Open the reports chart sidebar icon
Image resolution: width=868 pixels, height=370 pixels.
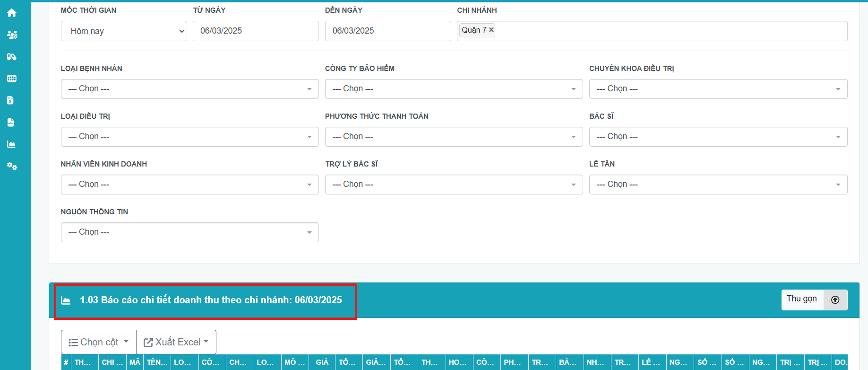click(11, 144)
